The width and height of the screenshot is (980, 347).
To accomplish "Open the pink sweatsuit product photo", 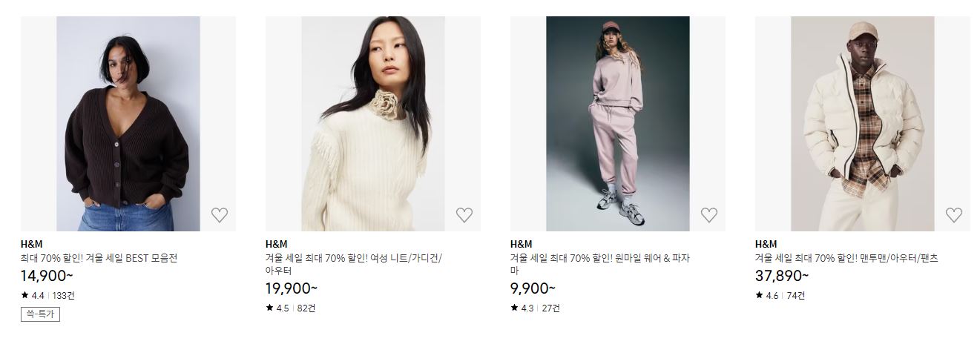I will [618, 124].
